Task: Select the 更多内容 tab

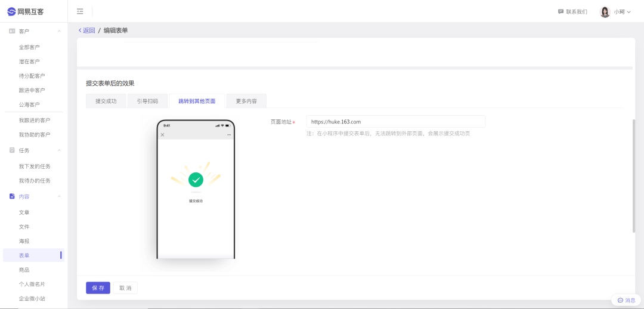Action: (x=246, y=101)
